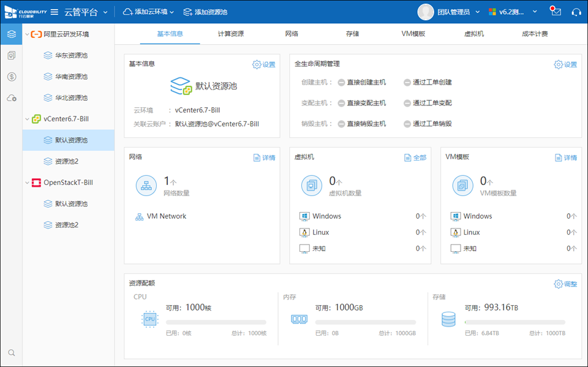Select 华南资源池 in the tree
This screenshot has width=588, height=367.
[70, 77]
